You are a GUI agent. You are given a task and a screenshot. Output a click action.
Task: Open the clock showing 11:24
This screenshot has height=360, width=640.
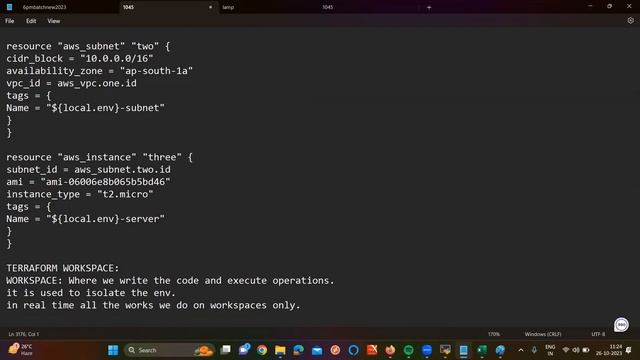[x=609, y=350]
